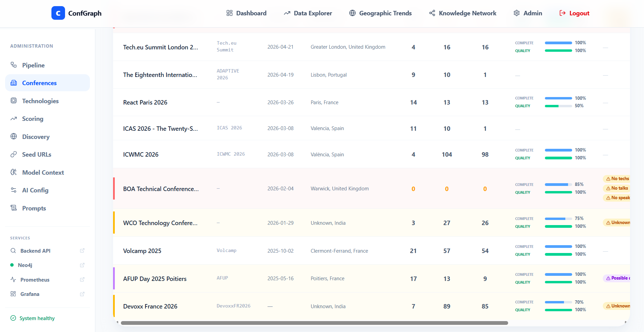Click the Model Context brain icon

(x=14, y=172)
